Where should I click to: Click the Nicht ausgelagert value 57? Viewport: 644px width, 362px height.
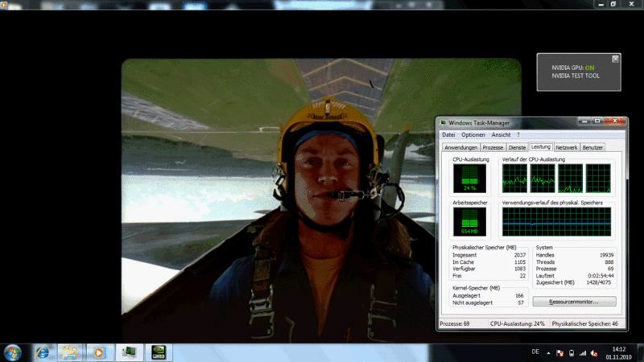pos(520,303)
